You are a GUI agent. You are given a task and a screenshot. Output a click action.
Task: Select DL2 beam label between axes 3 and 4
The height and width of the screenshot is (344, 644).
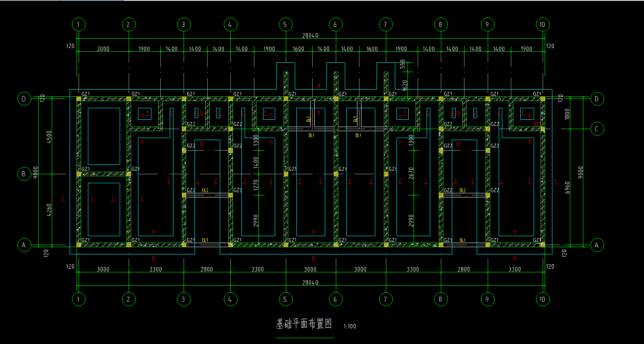point(205,191)
